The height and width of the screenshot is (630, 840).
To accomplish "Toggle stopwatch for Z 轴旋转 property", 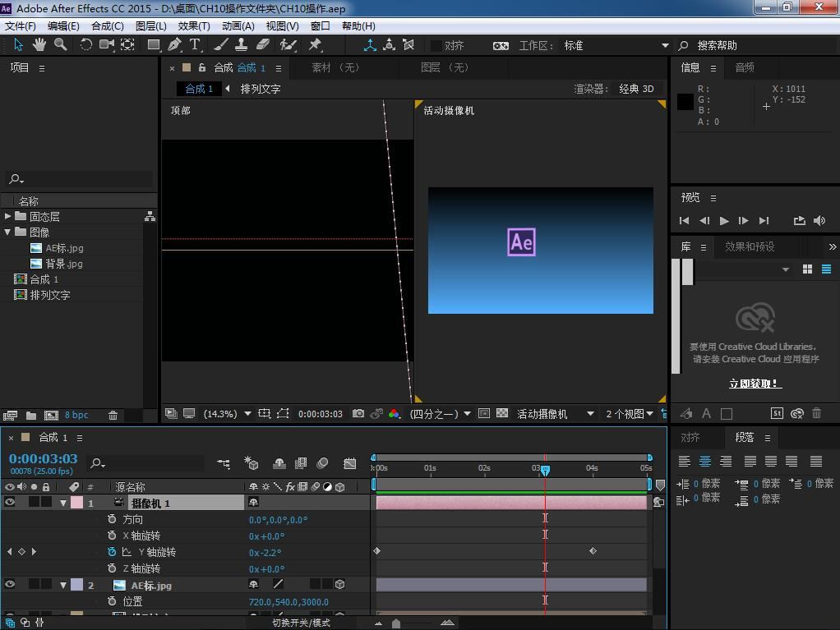I will point(112,568).
